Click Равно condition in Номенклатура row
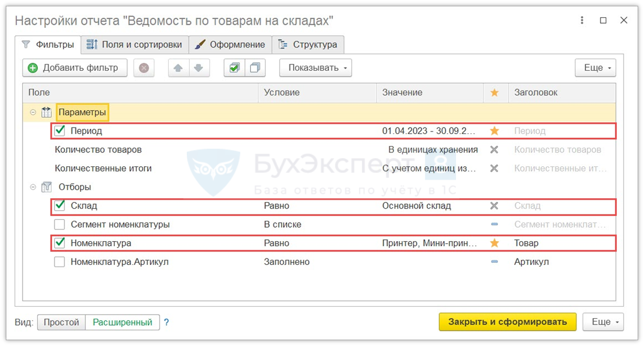The height and width of the screenshot is (346, 644). [276, 243]
